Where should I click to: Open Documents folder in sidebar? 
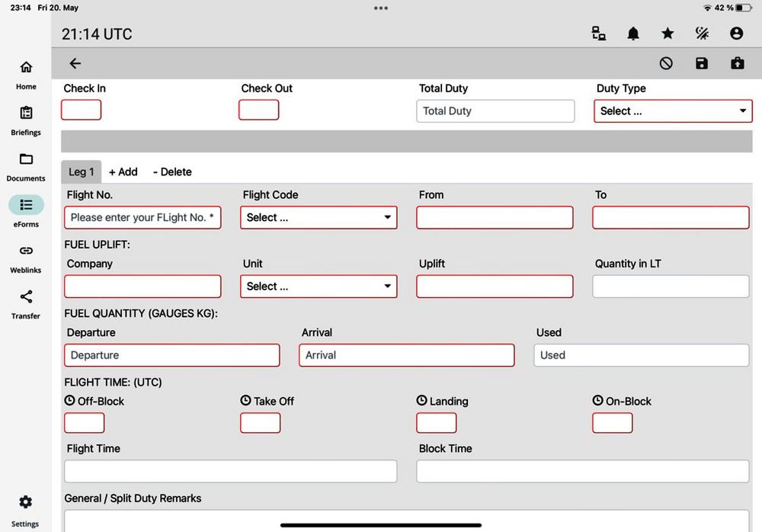point(26,166)
